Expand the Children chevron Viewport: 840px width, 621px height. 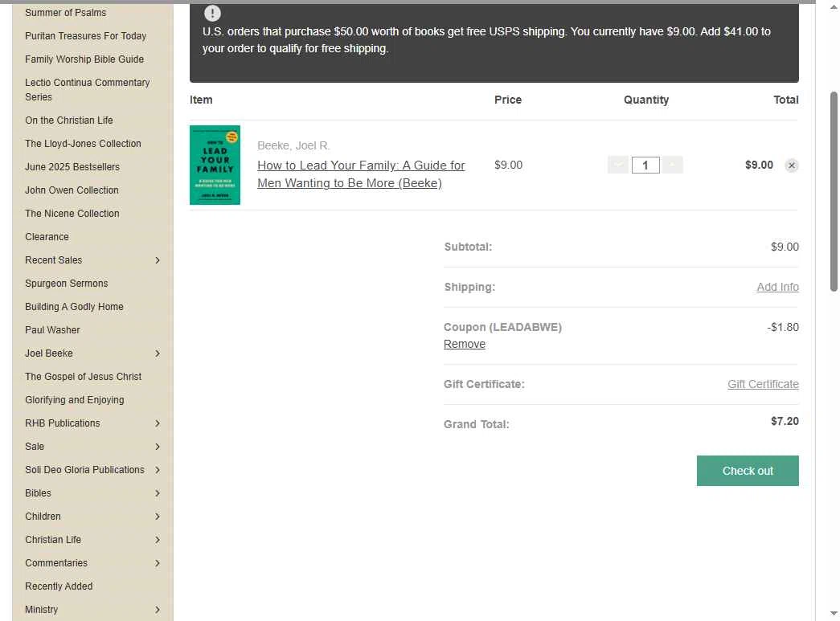(x=158, y=517)
